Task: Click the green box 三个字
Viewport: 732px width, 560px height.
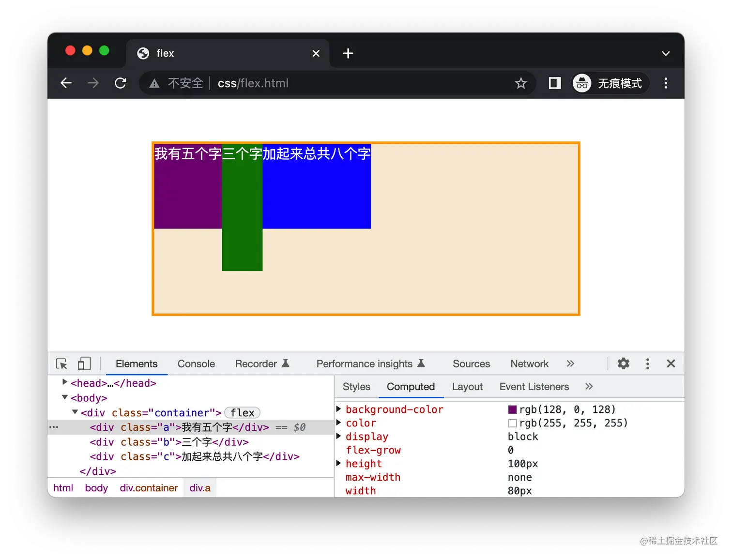Action: [x=242, y=207]
